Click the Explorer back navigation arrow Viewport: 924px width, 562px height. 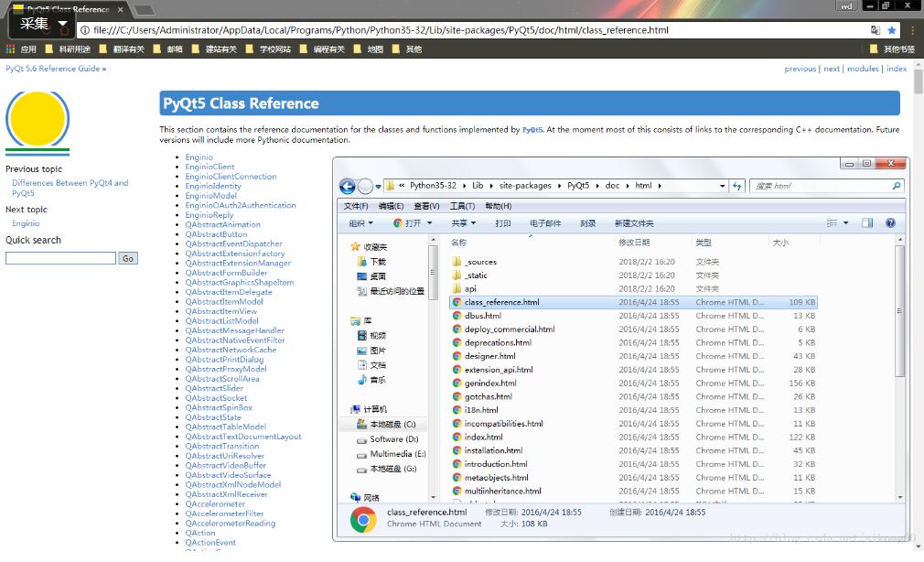coord(347,187)
